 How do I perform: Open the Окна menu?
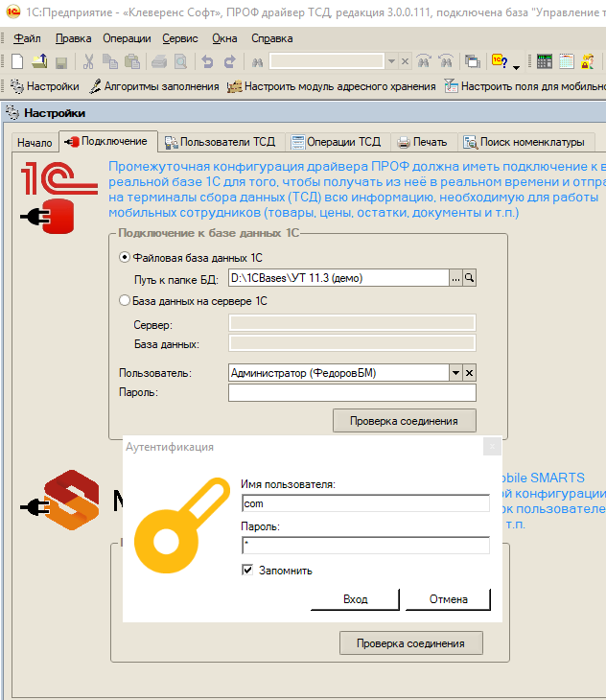coord(224,38)
